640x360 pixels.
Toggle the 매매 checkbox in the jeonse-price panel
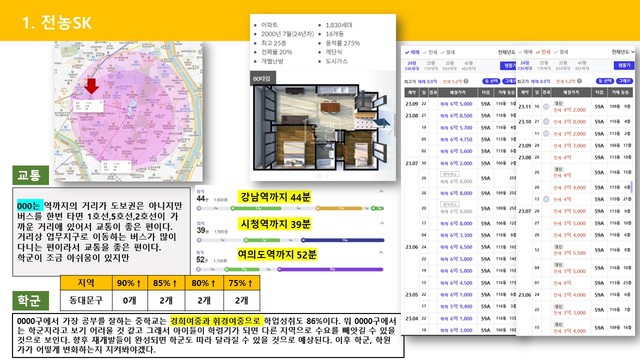coord(525,52)
